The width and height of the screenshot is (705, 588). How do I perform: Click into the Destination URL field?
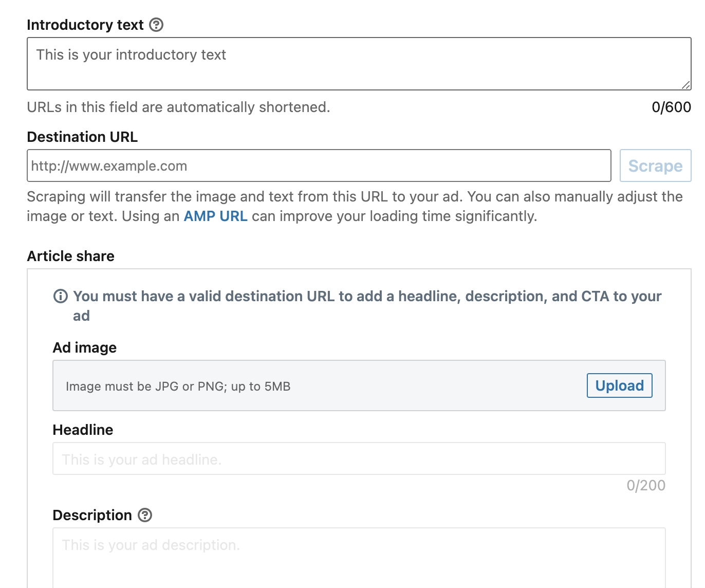click(319, 166)
